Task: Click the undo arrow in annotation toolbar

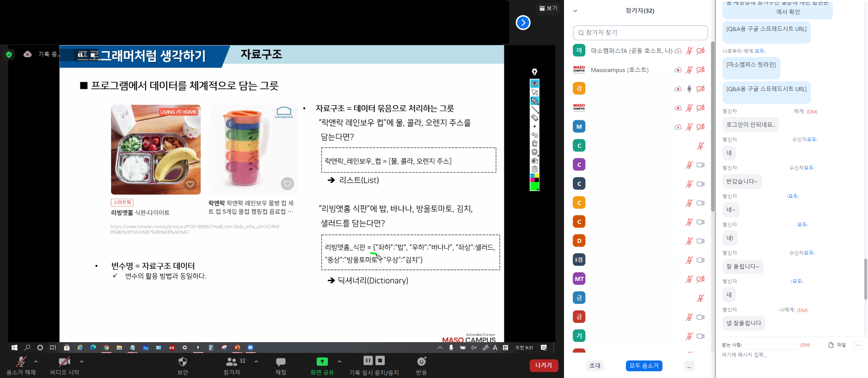Action: [535, 135]
